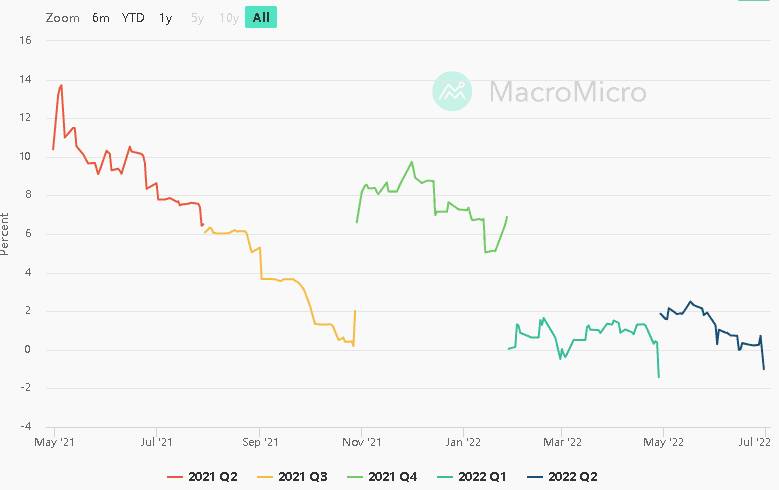Click the highest point of the light green 2021 Q4 line
This screenshot has width=779, height=490.
pyautogui.click(x=411, y=162)
